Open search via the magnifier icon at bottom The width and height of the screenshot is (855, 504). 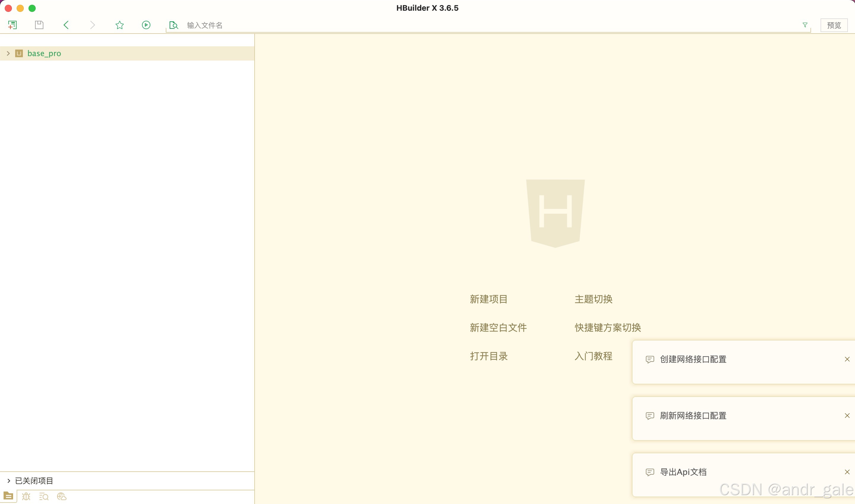[x=44, y=496]
